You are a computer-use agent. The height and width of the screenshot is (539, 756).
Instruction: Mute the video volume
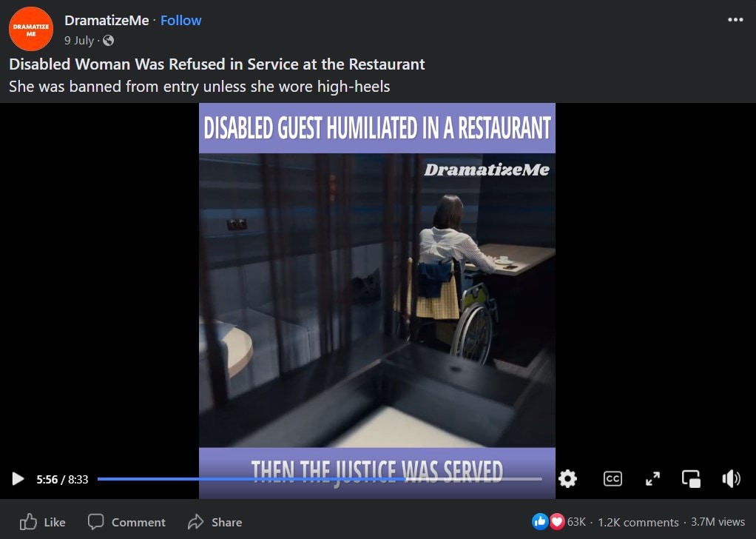tap(731, 479)
